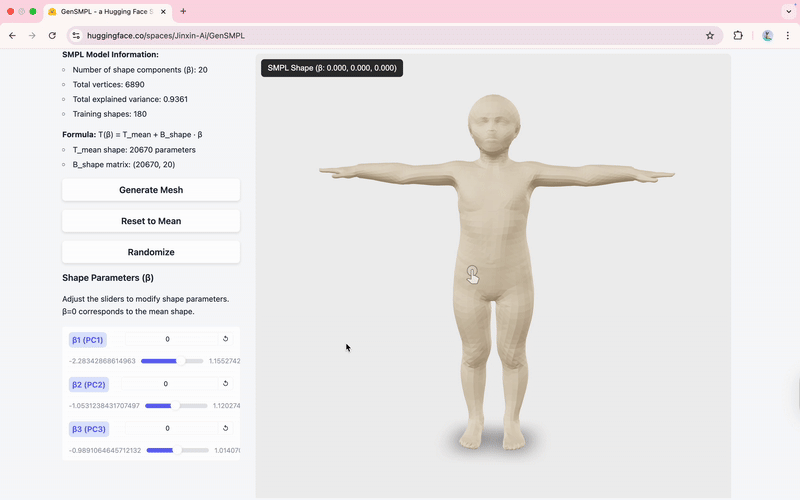The height and width of the screenshot is (500, 800).
Task: Click the Randomize button
Action: (x=151, y=252)
